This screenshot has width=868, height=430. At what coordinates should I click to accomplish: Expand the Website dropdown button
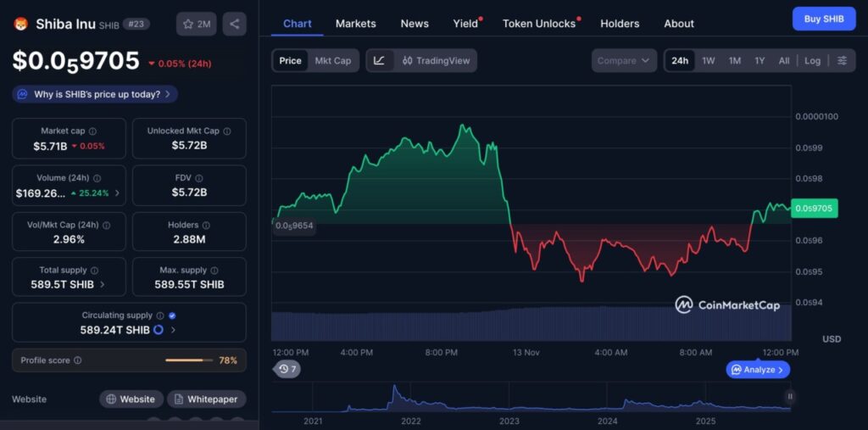131,399
